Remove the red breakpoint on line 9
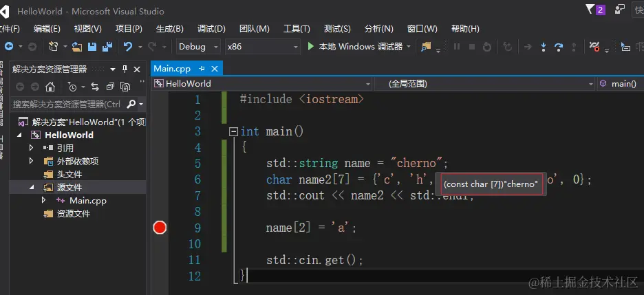The image size is (644, 295). (160, 228)
